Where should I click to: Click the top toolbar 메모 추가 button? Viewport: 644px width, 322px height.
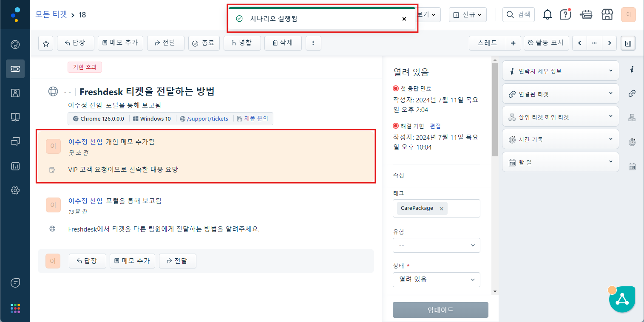[120, 43]
